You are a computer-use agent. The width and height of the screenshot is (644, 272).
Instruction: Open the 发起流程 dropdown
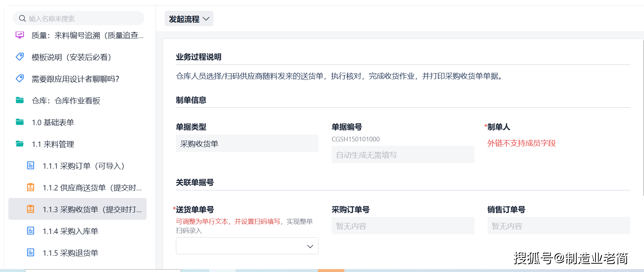point(189,19)
